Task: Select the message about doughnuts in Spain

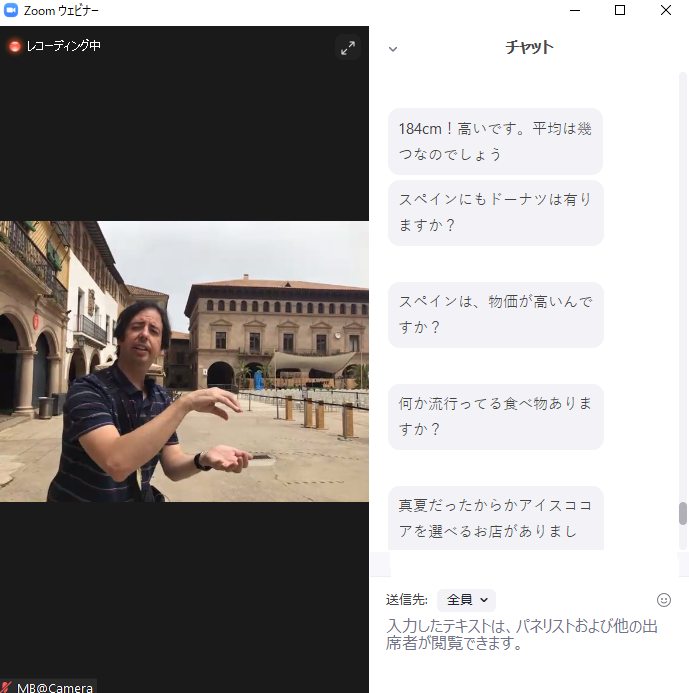Action: pyautogui.click(x=495, y=212)
